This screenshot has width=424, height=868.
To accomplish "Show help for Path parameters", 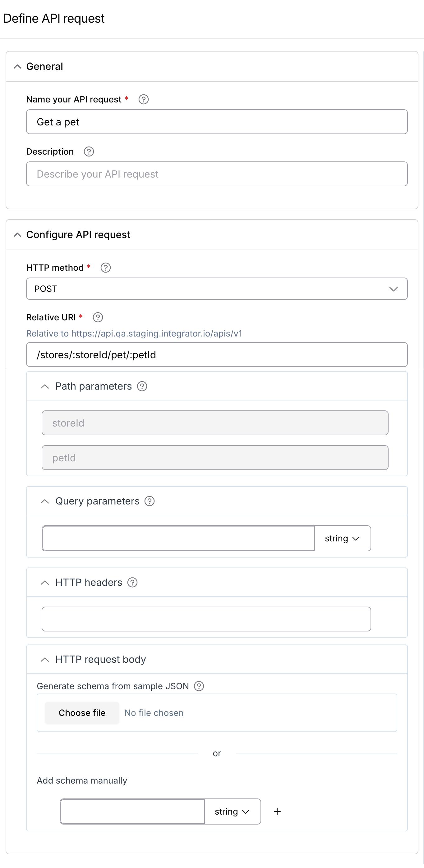I will [142, 386].
